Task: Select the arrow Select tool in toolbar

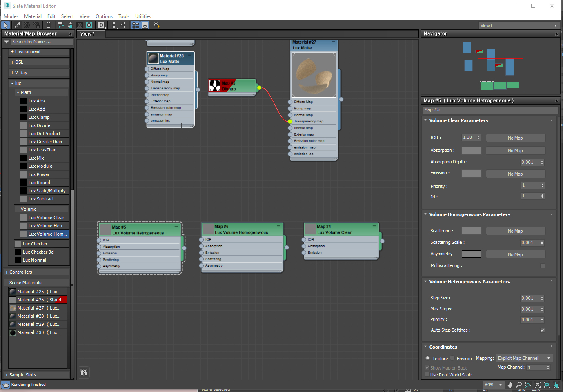Action: [x=6, y=25]
